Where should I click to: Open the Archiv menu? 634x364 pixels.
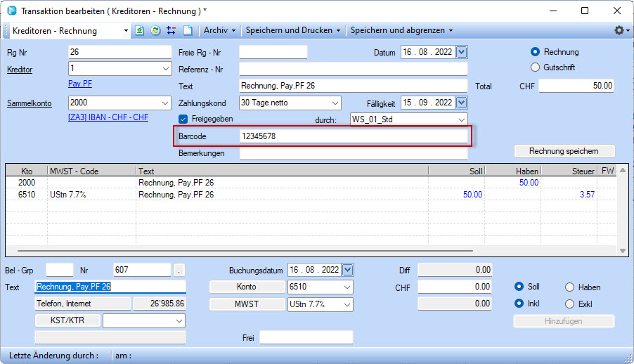coord(219,31)
